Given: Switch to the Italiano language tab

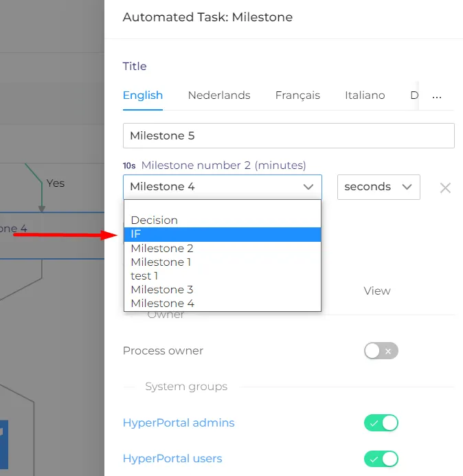Looking at the screenshot, I should pos(365,95).
